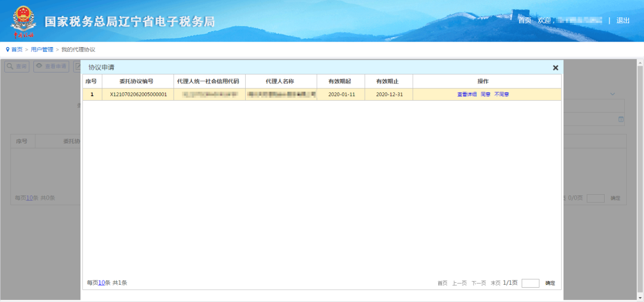Screen dimensions: 644x302
Task: Click 末页 in dialog pagination
Action: pos(496,283)
